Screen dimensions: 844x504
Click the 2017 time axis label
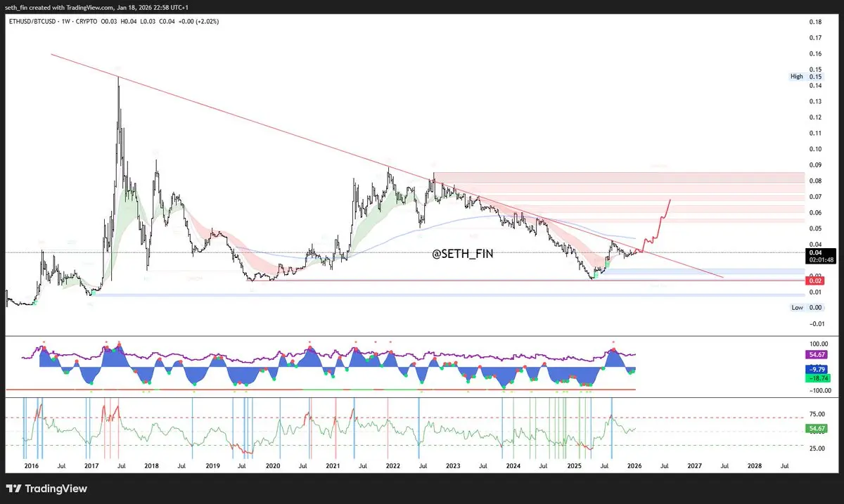91,466
